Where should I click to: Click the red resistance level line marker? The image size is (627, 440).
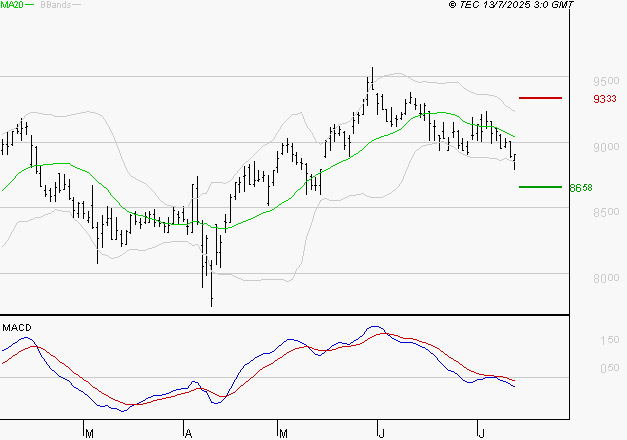[x=540, y=98]
